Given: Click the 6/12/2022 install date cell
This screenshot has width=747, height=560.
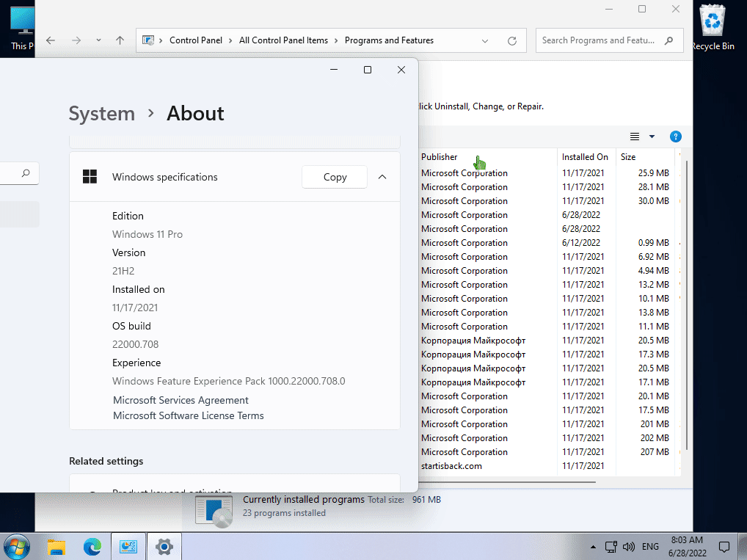Looking at the screenshot, I should (580, 243).
